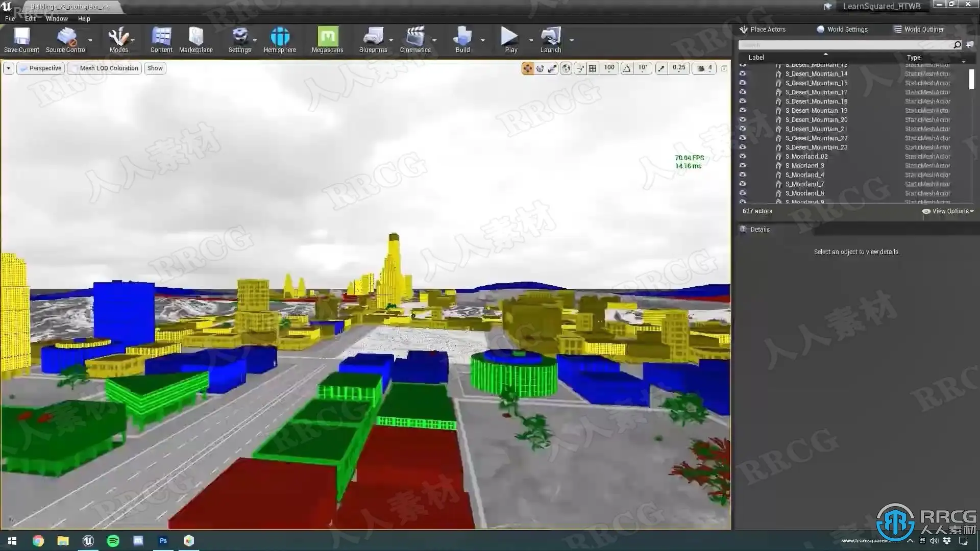Viewport: 980px width, 551px height.
Task: Open the Hemisphere tool
Action: tap(280, 40)
